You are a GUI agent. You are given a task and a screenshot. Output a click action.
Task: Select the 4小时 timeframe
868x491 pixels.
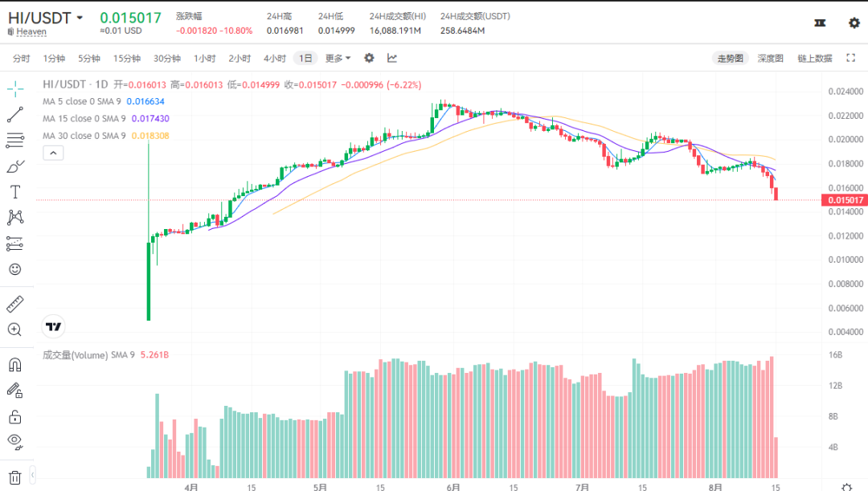click(275, 58)
